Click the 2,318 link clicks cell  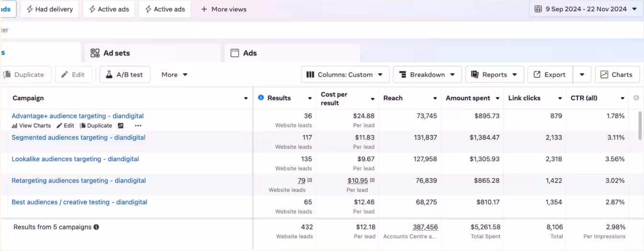point(553,159)
